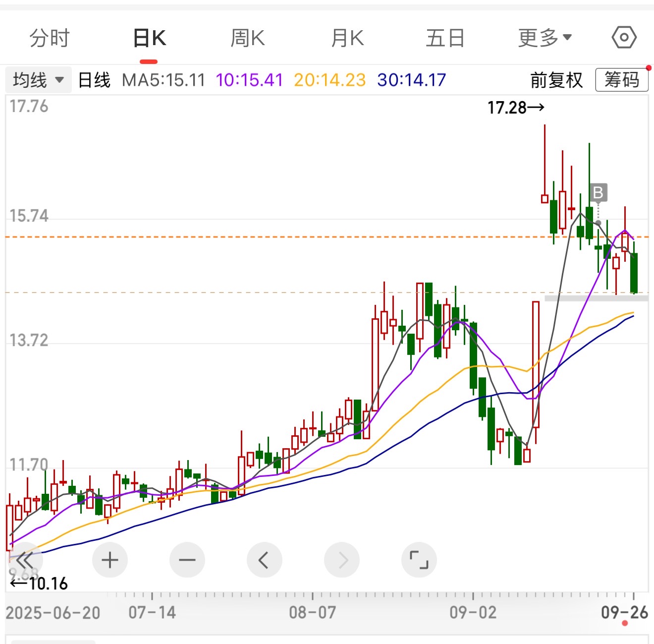The width and height of the screenshot is (654, 644).
Task: Select the active 日K tab
Action: click(149, 38)
